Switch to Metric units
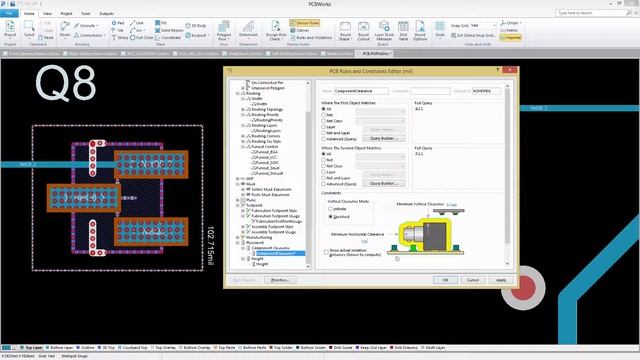This screenshot has height=360, width=640. pos(509,30)
